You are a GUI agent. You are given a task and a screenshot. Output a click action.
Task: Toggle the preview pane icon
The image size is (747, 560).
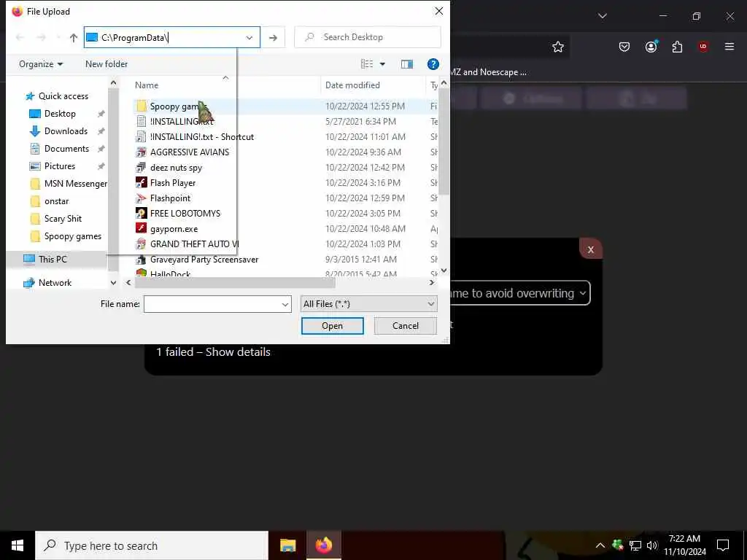407,64
